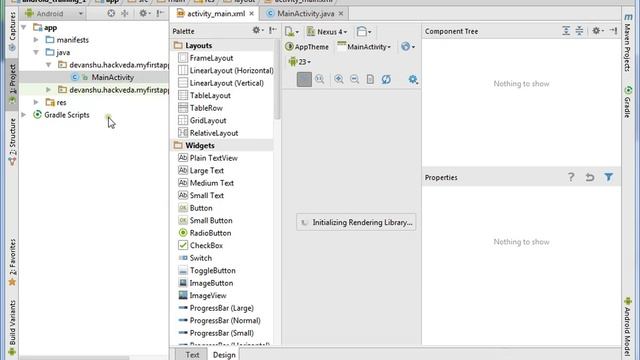The width and height of the screenshot is (640, 360).
Task: Open the design view settings gear
Action: pos(413,79)
